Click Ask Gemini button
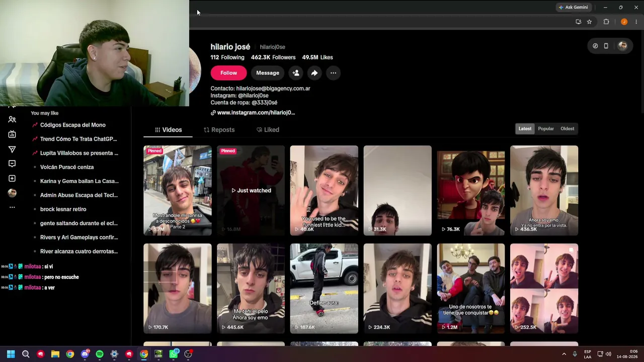Viewport: 644px width, 362px height. [x=573, y=8]
